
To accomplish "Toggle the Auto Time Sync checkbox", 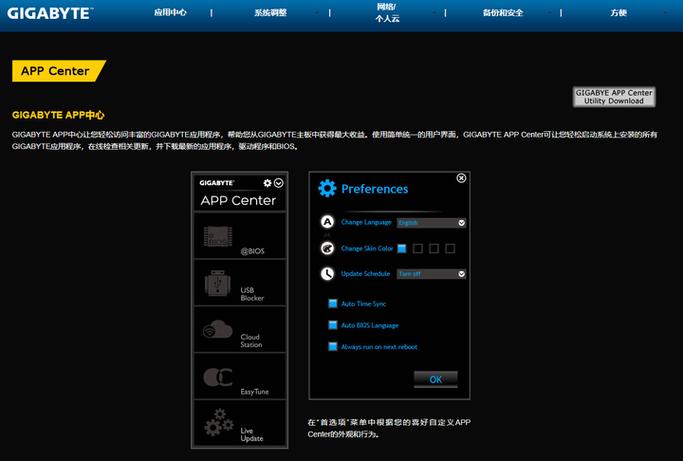I will (333, 303).
